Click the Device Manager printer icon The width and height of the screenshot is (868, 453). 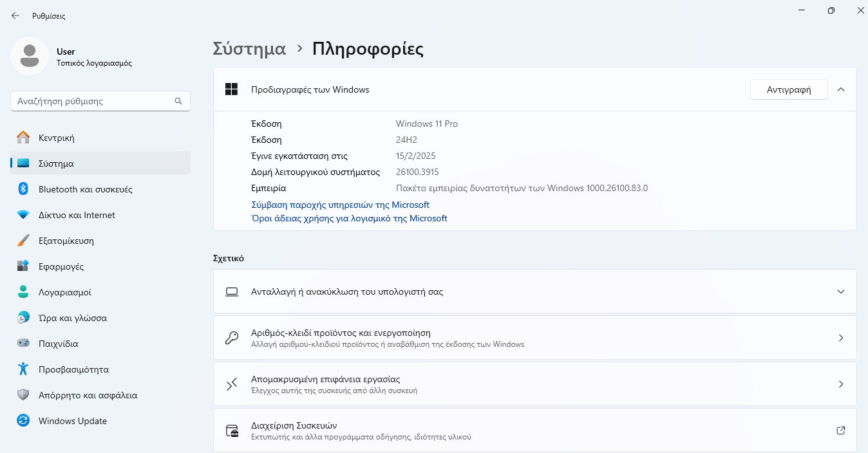[x=232, y=430]
